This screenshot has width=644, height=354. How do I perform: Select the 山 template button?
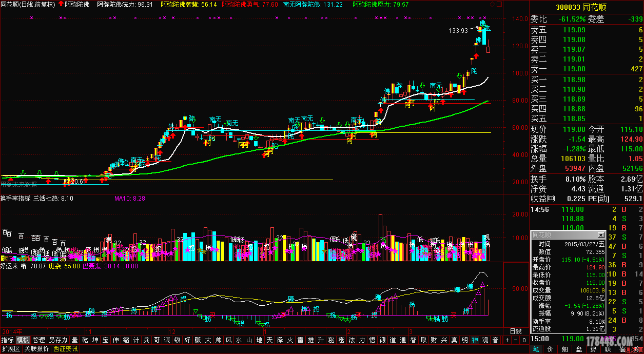point(249,340)
